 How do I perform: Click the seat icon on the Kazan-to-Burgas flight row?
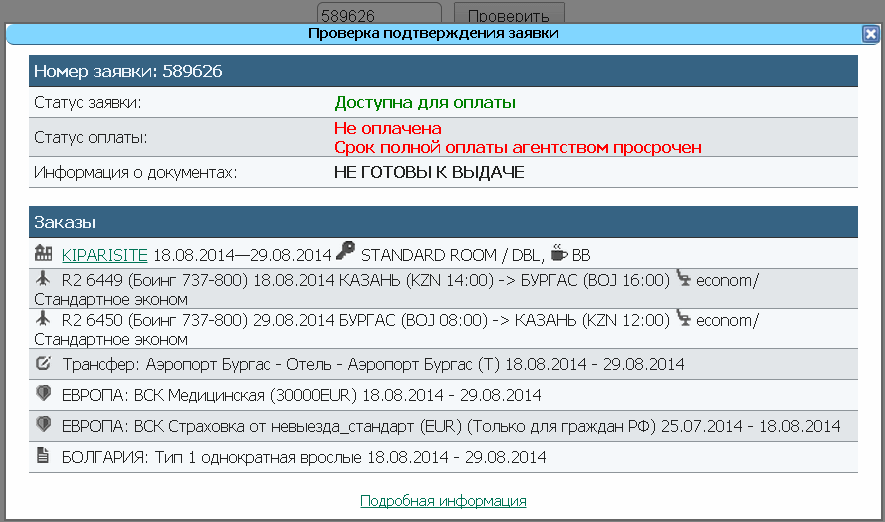[x=684, y=279]
